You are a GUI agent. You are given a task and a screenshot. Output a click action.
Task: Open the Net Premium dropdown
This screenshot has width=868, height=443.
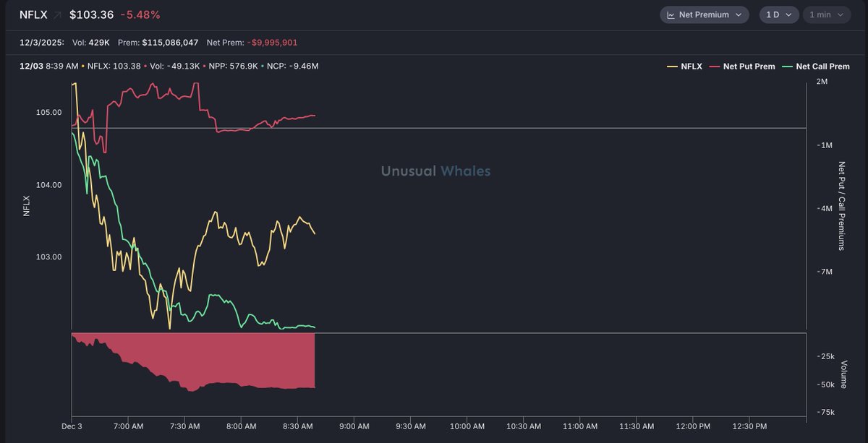point(704,14)
